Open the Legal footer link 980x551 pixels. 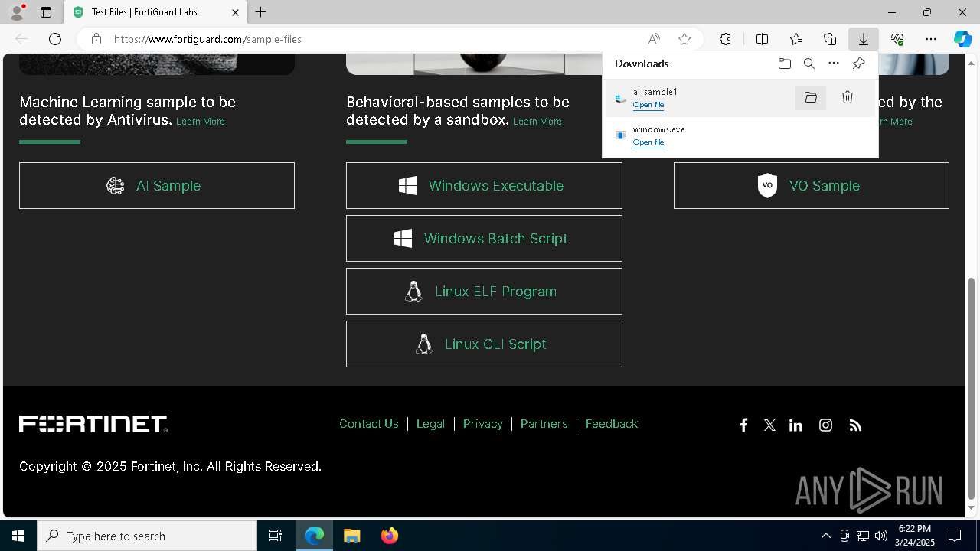[430, 424]
